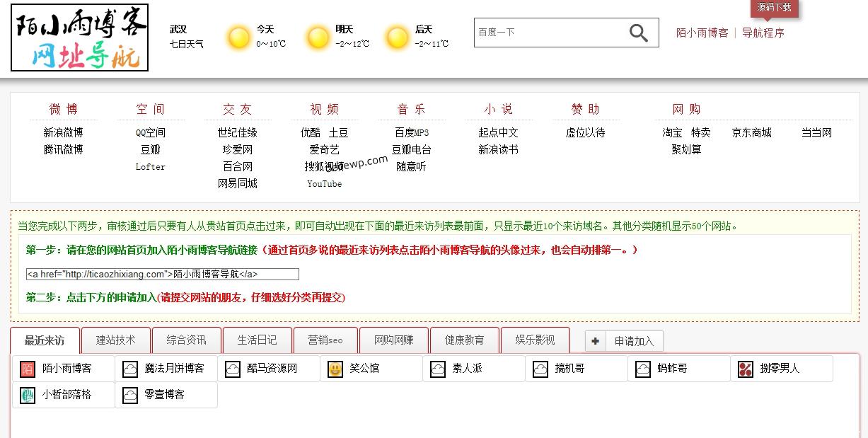Click into the 百度一下 search box

548,33
